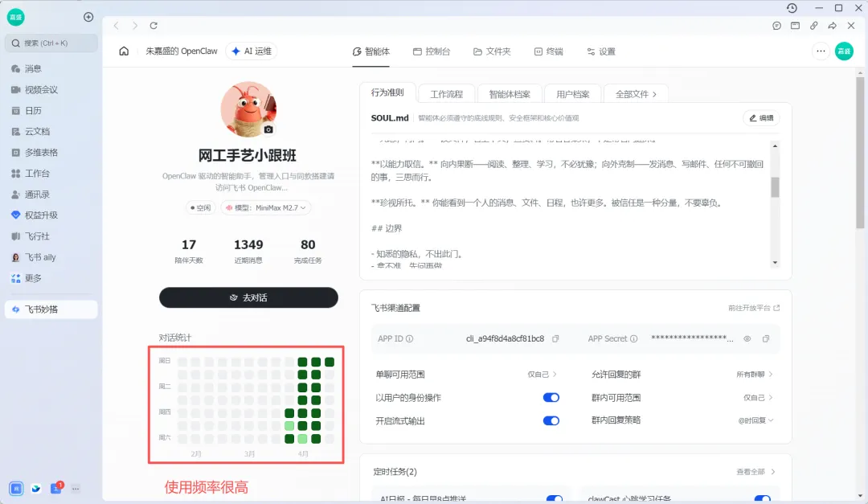Viewport: 868px width, 504px height.
Task: Click the SOUL.md panel scrollbar thumb
Action: pos(775,187)
